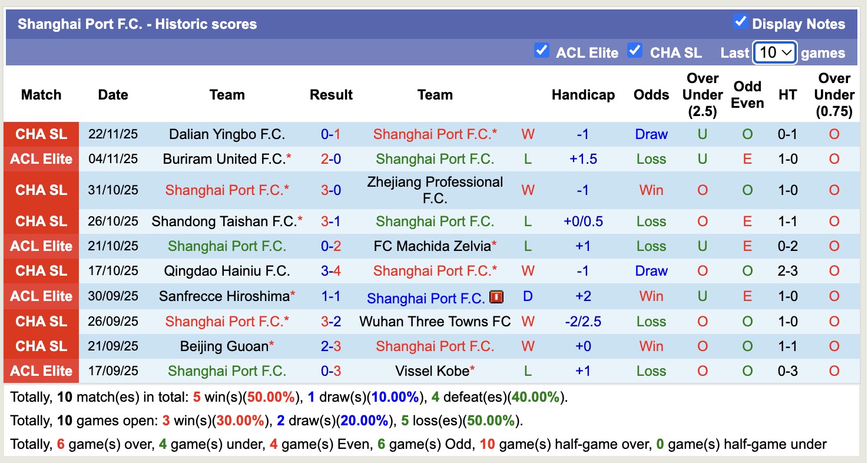This screenshot has height=463, width=868.
Task: Select the Win odds entry on the 31/10 row
Action: click(x=651, y=190)
